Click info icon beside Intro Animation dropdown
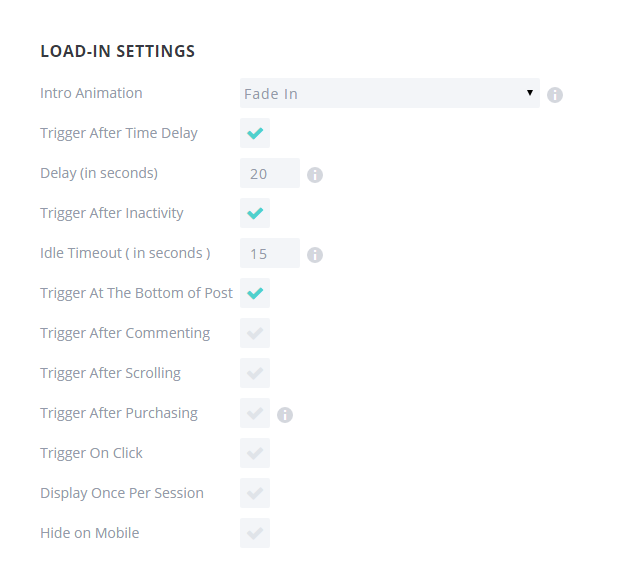Viewport: 640px width, 569px height. point(555,95)
